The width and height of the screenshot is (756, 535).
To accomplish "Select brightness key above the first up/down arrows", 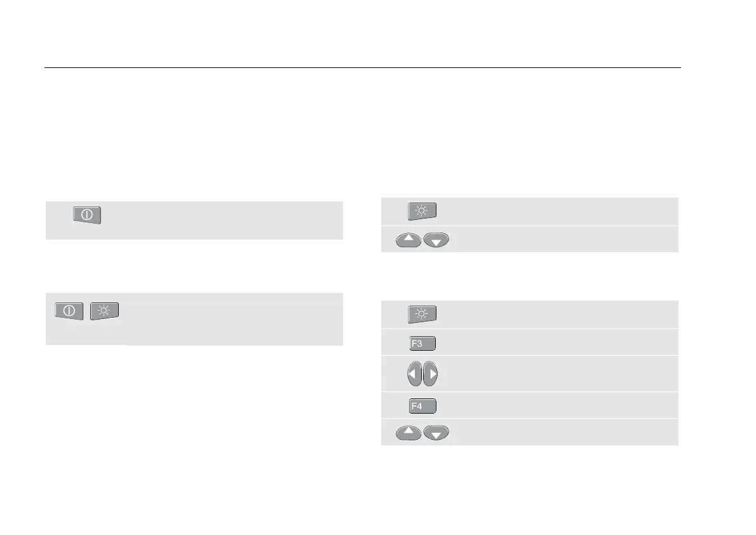I will pos(422,211).
